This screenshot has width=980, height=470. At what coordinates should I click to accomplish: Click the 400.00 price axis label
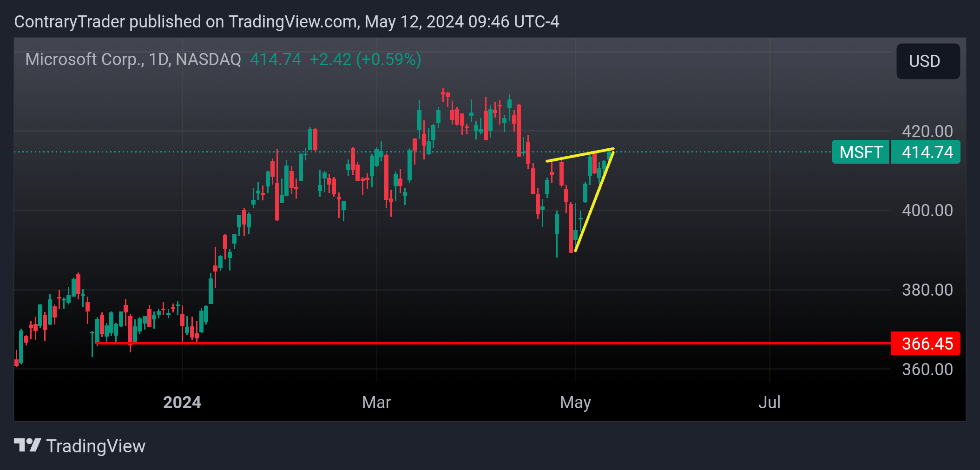pos(927,211)
